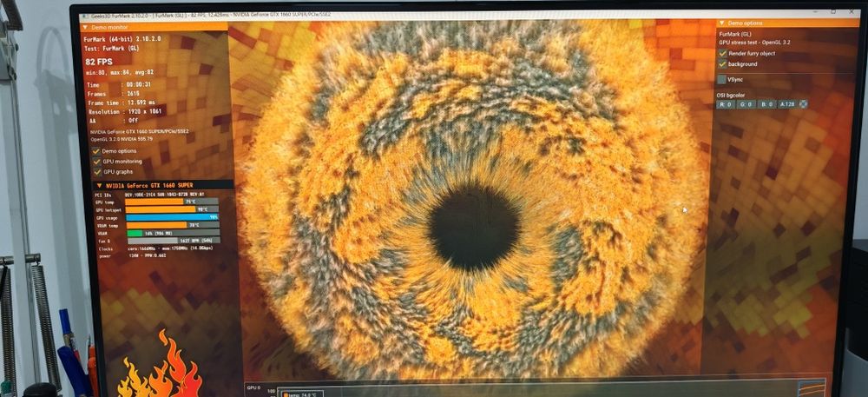The height and width of the screenshot is (397, 868).
Task: Click the OSI bgcolor label
Action: click(730, 95)
